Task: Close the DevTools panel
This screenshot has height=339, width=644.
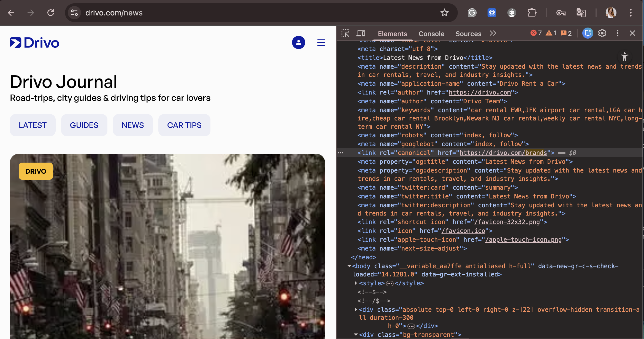Action: point(632,33)
